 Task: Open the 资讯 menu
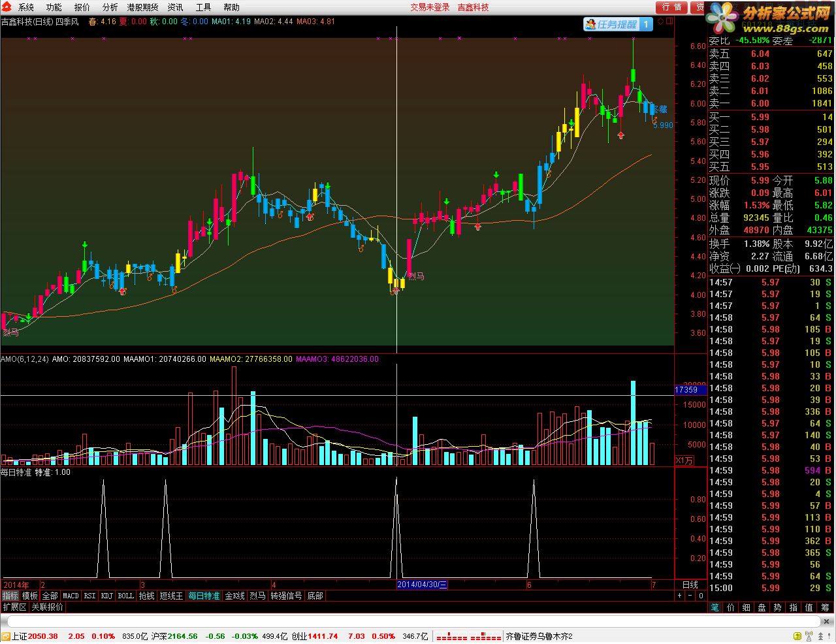[x=176, y=7]
